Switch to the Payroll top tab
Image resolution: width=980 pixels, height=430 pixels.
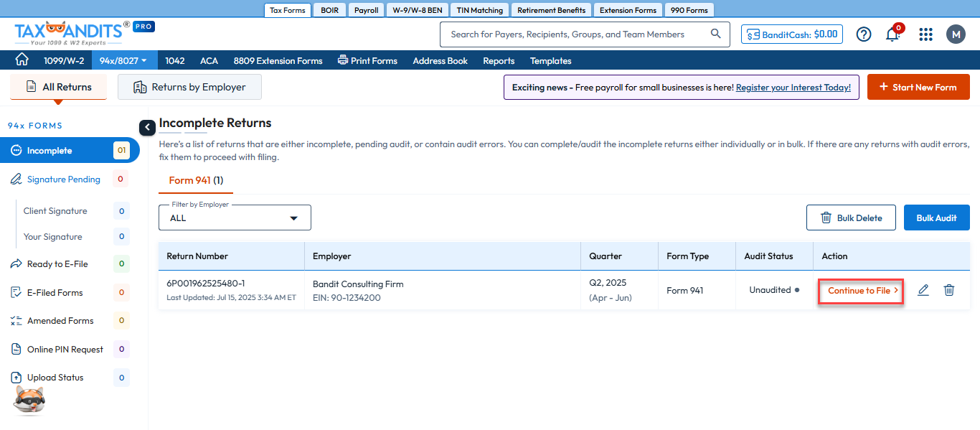tap(367, 10)
